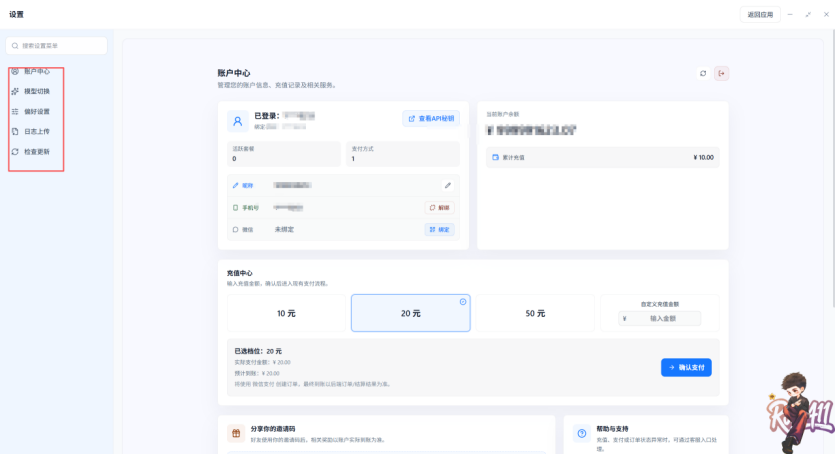Click the 昵称 label pencil icon
This screenshot has width=835, height=454.
coord(235,186)
